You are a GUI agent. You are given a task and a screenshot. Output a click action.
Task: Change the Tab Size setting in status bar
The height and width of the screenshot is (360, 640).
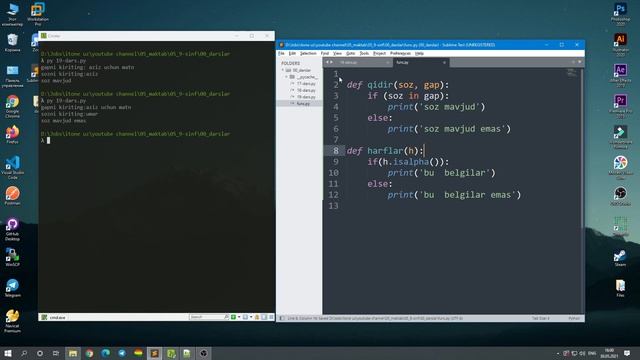click(541, 318)
